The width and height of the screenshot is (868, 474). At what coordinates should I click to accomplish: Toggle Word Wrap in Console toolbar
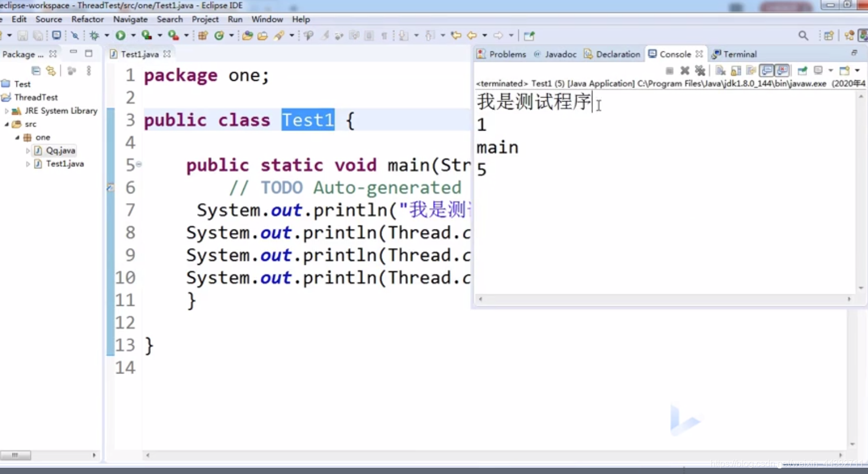(751, 71)
